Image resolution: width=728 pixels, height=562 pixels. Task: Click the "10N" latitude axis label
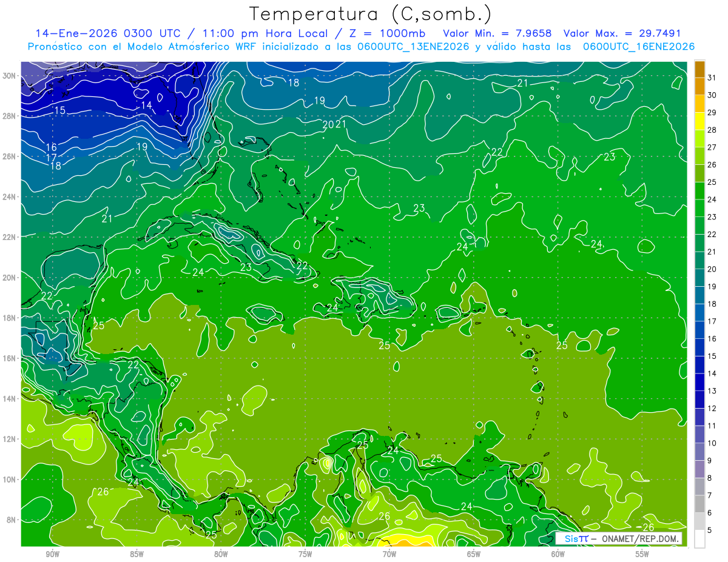(x=10, y=479)
